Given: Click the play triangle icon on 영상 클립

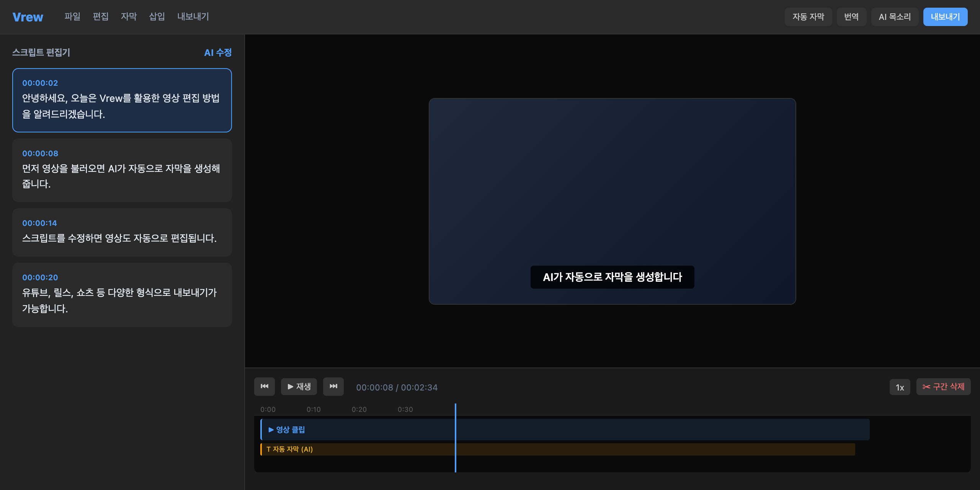Looking at the screenshot, I should 271,430.
